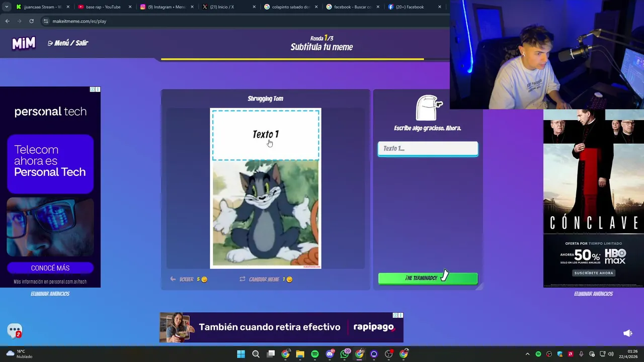Click the Texto 1 caption box on the meme
The width and height of the screenshot is (644, 362).
click(266, 135)
